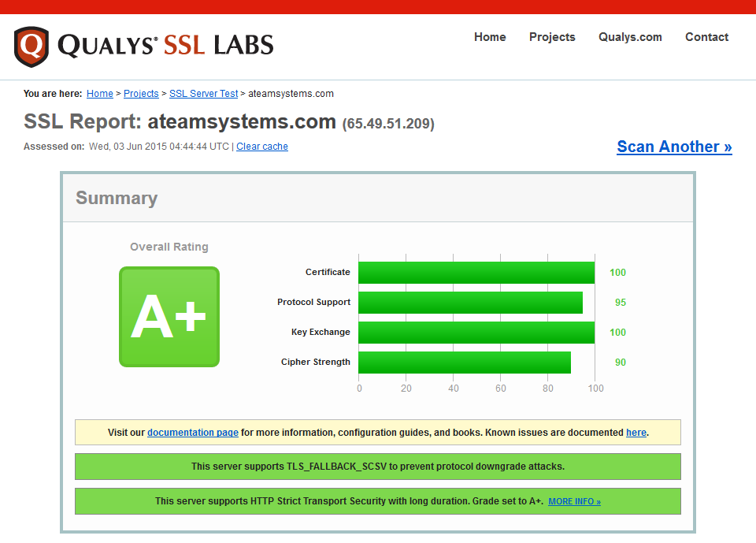This screenshot has width=756, height=543.
Task: Click the Cipher Strength score bar
Action: coord(465,363)
